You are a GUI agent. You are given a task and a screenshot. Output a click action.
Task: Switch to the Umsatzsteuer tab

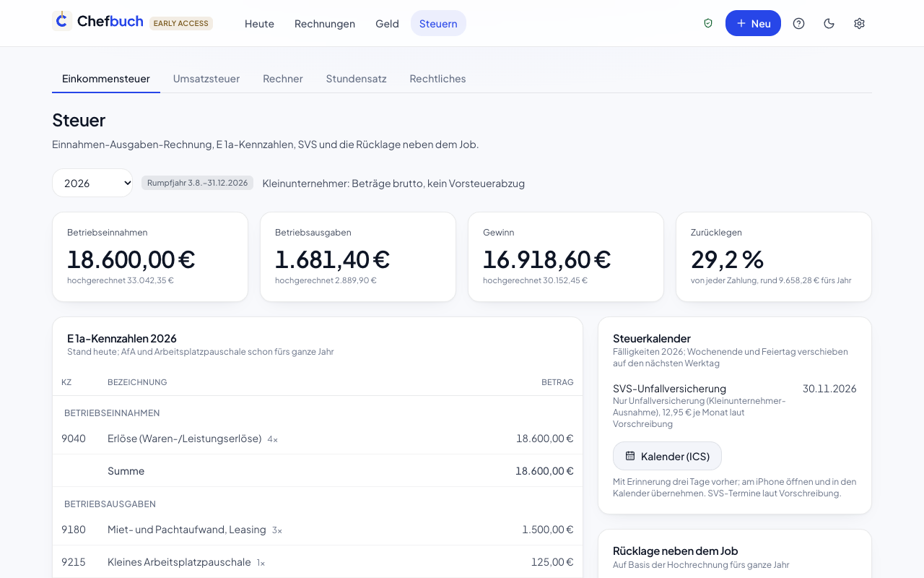(x=206, y=79)
